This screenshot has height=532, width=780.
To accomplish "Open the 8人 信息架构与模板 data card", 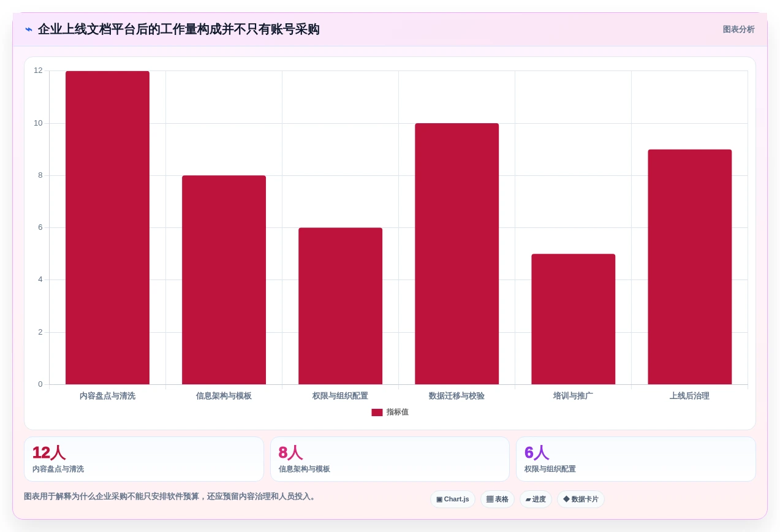I will pos(390,459).
